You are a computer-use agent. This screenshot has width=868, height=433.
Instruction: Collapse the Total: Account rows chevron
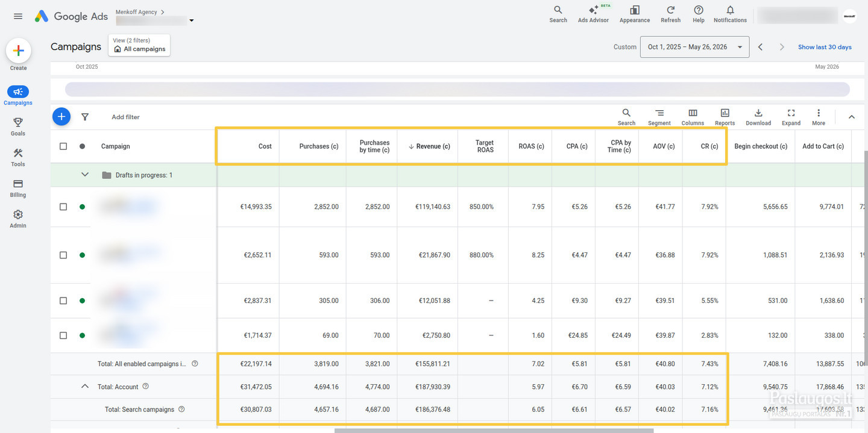(x=85, y=387)
